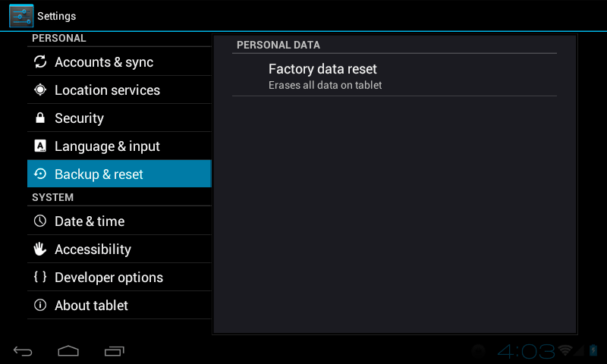Click the sync arrows icon beside Accounts
This screenshot has height=364, width=607.
pyautogui.click(x=40, y=62)
